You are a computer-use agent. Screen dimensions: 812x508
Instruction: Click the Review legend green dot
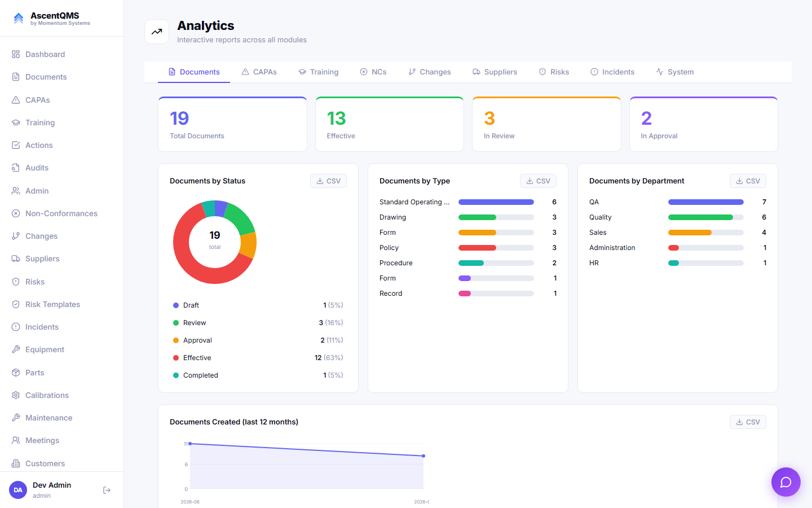(176, 323)
